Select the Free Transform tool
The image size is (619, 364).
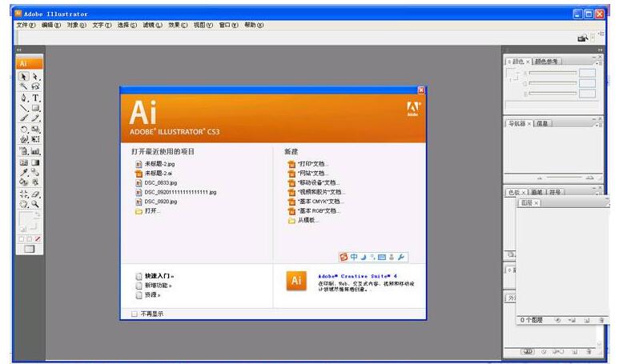pyautogui.click(x=35, y=139)
